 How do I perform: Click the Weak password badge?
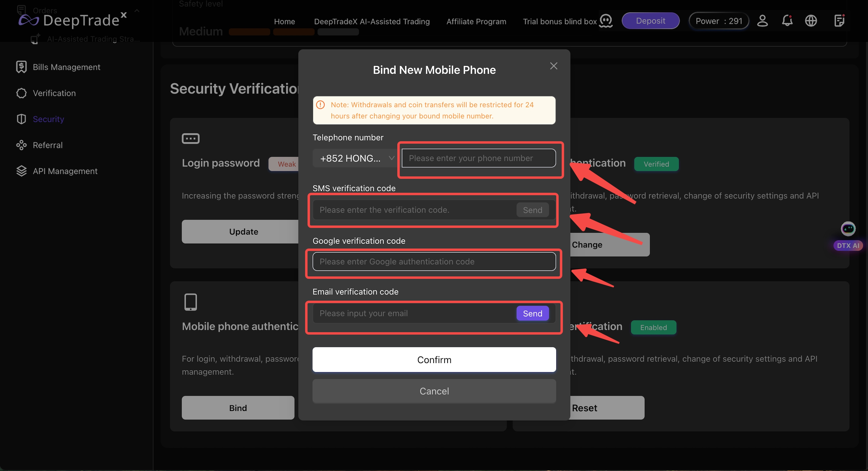click(x=284, y=164)
